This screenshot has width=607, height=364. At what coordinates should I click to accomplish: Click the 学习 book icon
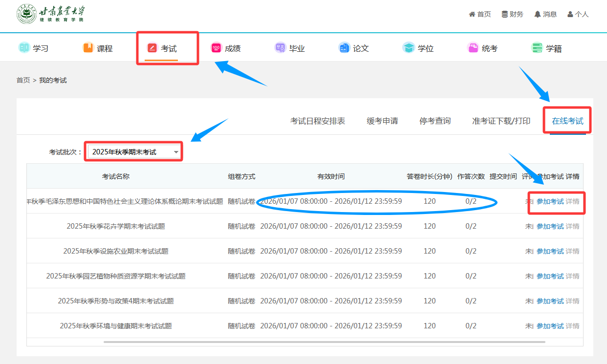[x=24, y=48]
